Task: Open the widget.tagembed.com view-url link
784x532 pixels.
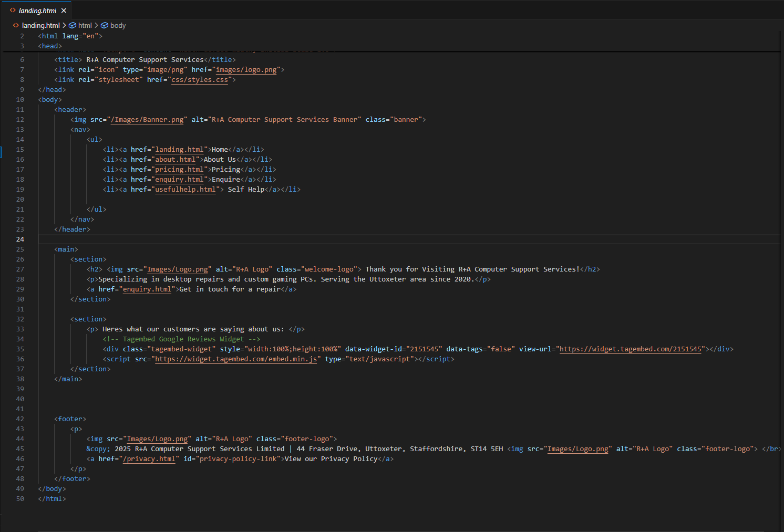Action: (x=630, y=349)
